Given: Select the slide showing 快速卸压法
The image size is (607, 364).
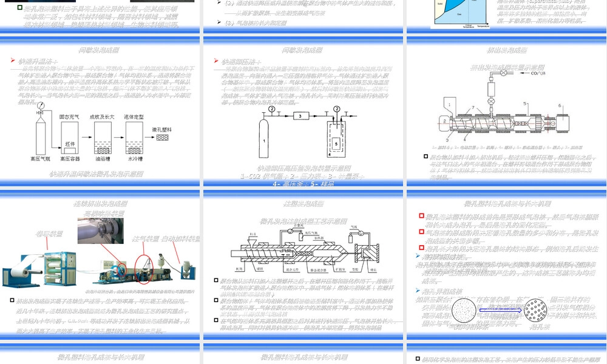Looking at the screenshot, I should click(303, 110).
